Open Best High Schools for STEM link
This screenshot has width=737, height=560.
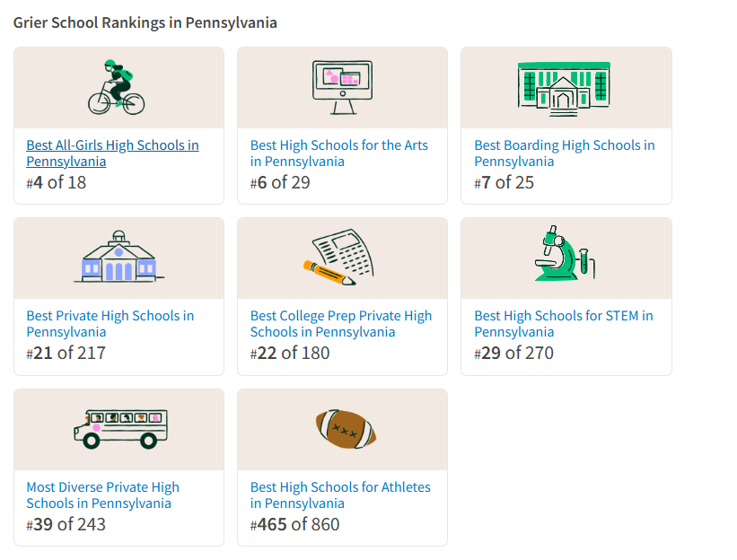click(x=563, y=324)
